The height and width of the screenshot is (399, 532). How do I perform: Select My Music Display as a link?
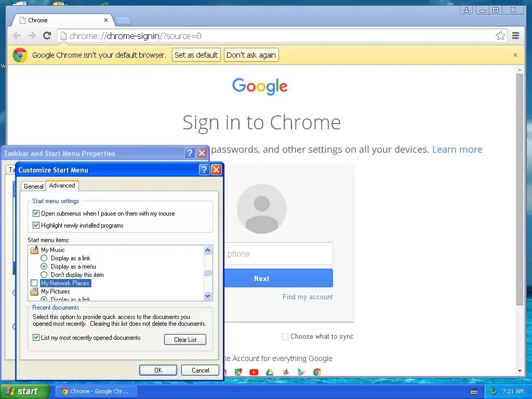44,258
